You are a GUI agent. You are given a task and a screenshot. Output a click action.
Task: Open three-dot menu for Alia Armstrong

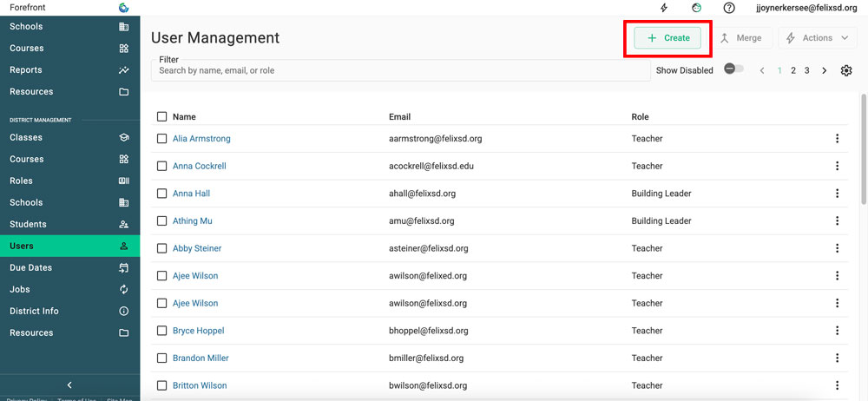point(837,139)
